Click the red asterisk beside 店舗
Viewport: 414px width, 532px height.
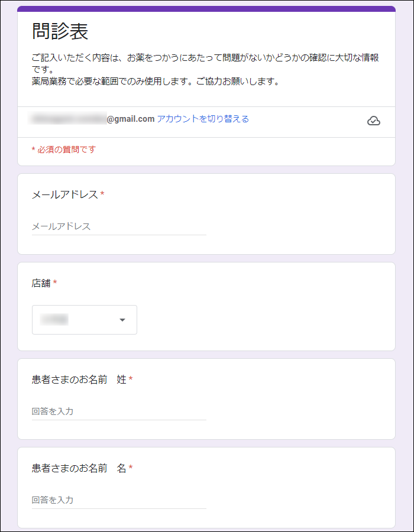pos(55,283)
